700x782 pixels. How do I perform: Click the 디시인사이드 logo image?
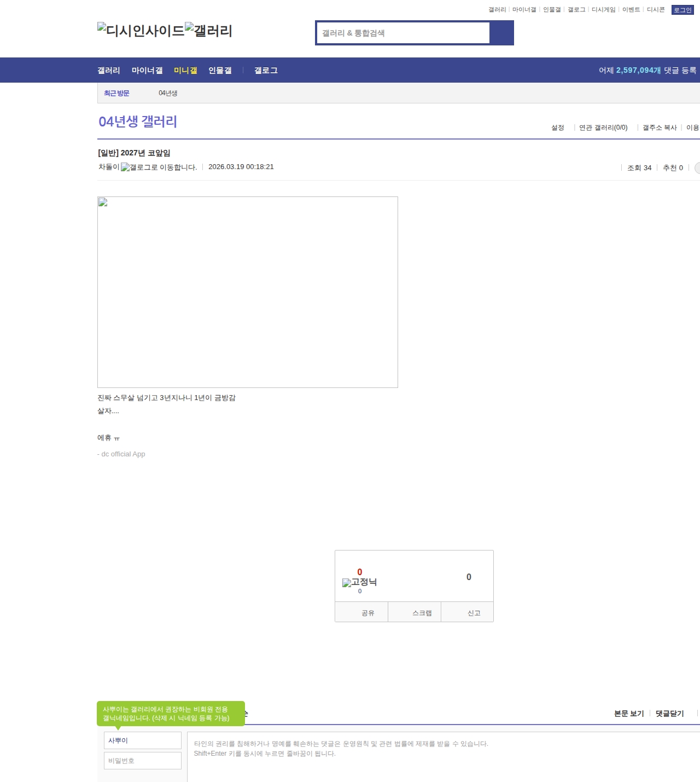coord(141,31)
